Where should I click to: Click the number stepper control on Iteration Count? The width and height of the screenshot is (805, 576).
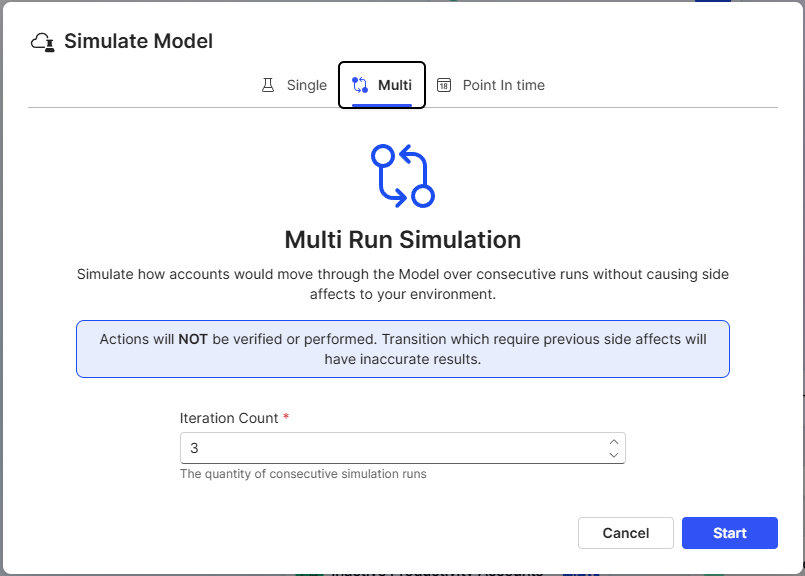pyautogui.click(x=613, y=448)
